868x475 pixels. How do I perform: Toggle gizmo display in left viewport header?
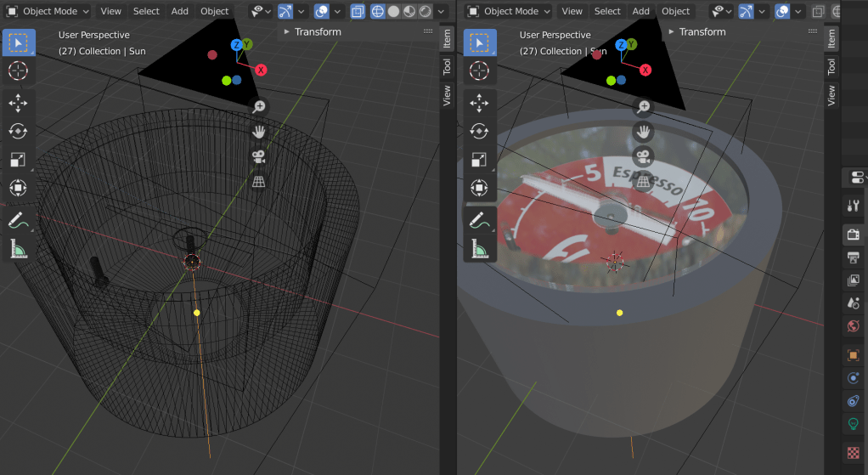coord(285,11)
